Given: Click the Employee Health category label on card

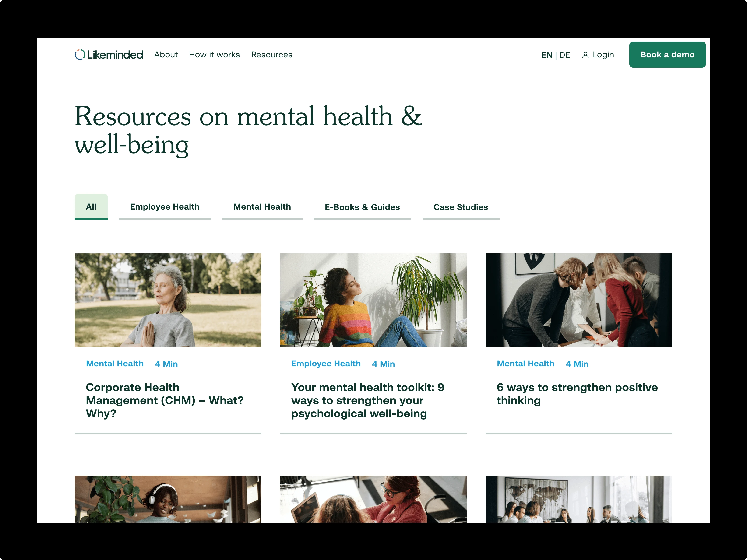Looking at the screenshot, I should 326,364.
